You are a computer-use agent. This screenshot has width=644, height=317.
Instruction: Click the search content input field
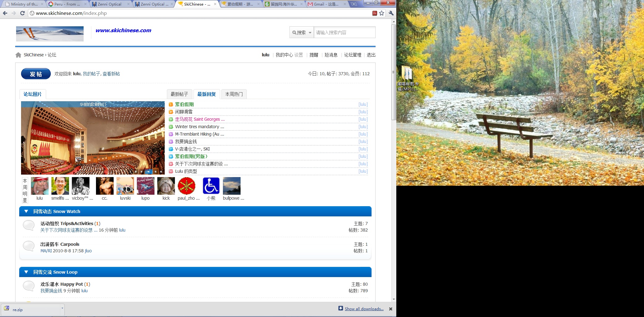pos(344,33)
